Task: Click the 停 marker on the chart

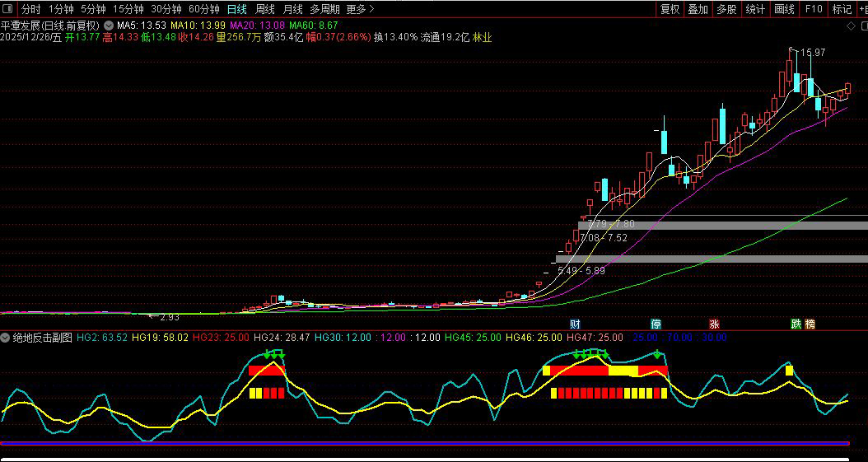Action: (x=656, y=324)
